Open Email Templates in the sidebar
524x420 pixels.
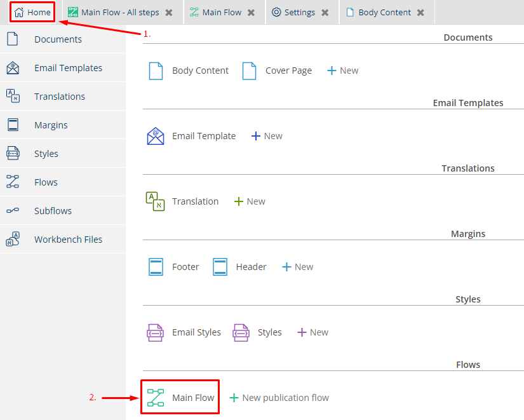(x=68, y=68)
